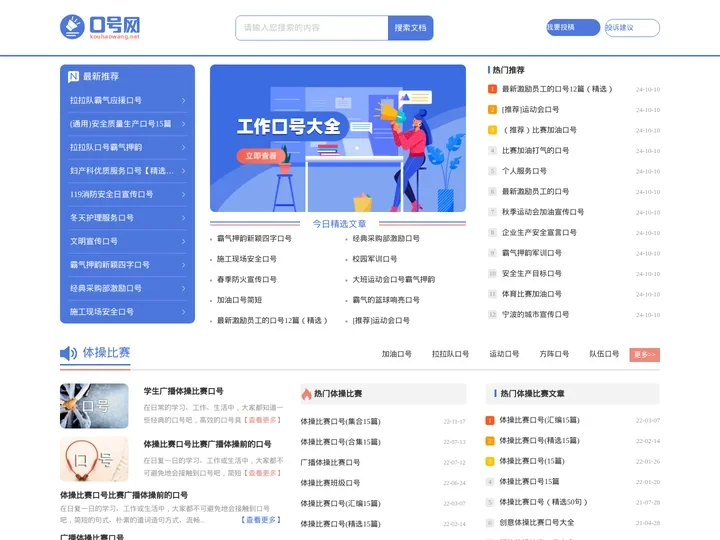Open 霸气的篮球响亮口号 article
The height and width of the screenshot is (540, 720).
coord(386,300)
